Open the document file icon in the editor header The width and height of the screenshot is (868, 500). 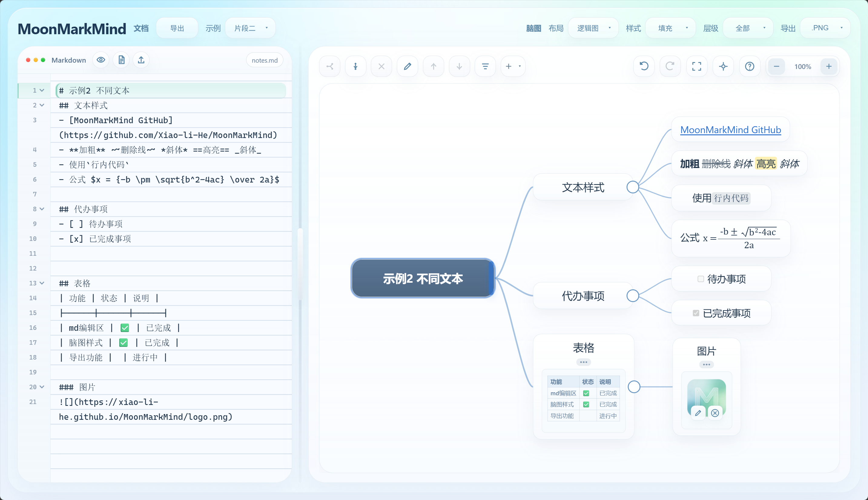pos(121,60)
